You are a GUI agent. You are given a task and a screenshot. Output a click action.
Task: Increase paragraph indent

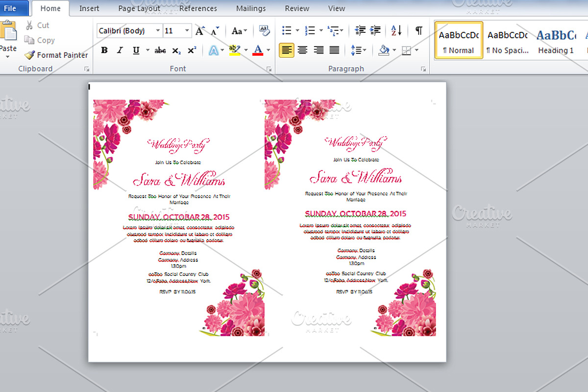(376, 30)
